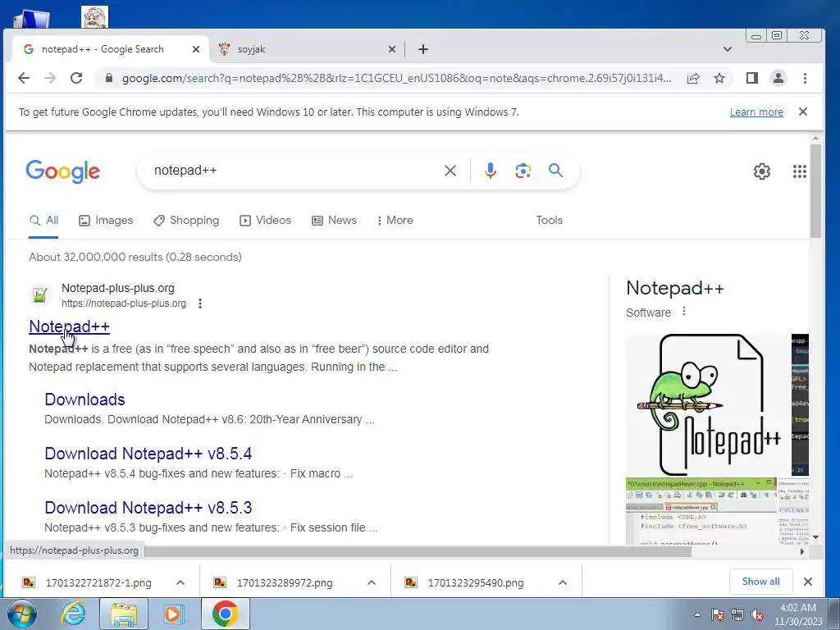840x630 pixels.
Task: Open Google quick settings gear
Action: click(x=762, y=171)
